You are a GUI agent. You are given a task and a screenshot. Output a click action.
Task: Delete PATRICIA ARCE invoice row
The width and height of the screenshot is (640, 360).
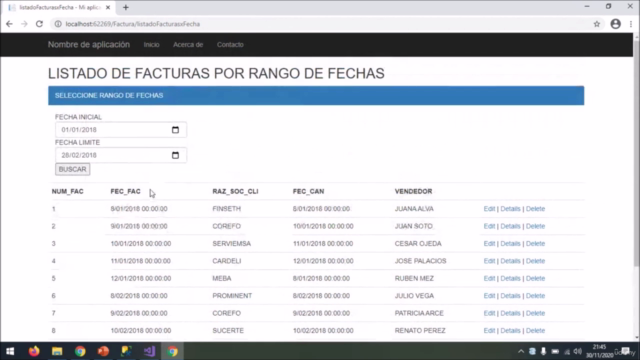click(x=535, y=313)
